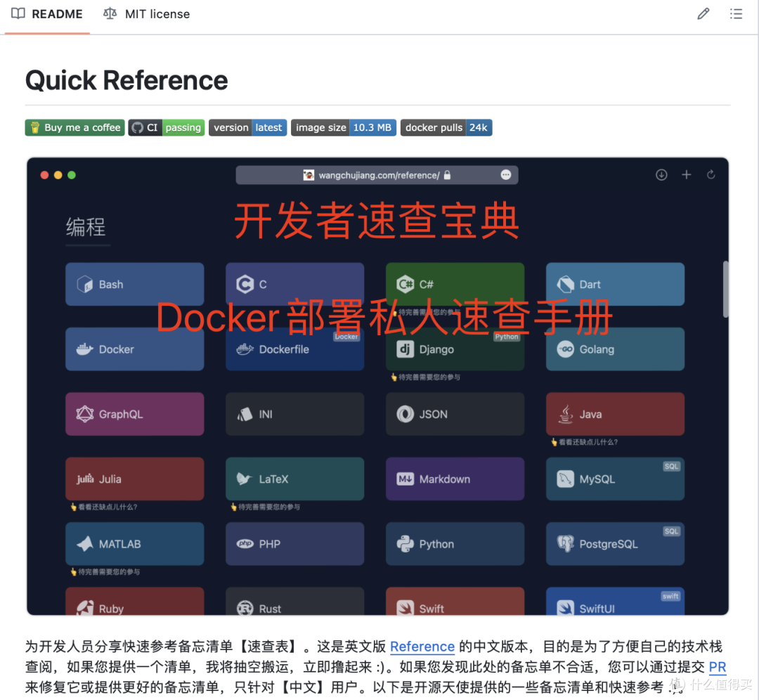759x700 pixels.
Task: Click the 编程 section heading
Action: [86, 227]
